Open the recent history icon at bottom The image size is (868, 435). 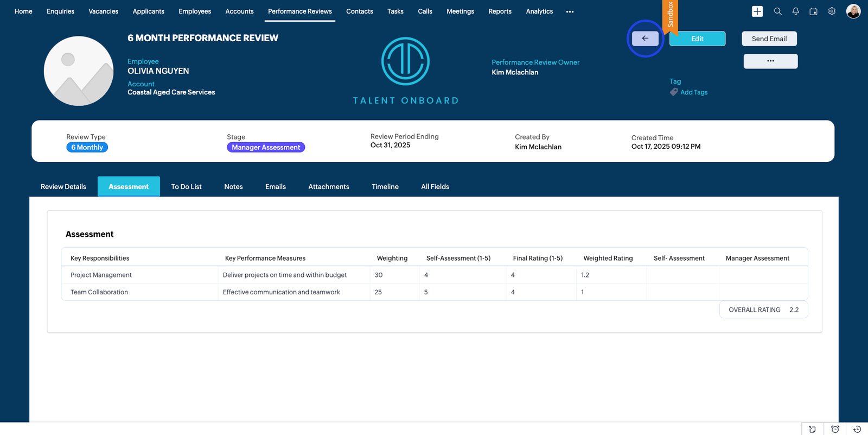point(857,429)
